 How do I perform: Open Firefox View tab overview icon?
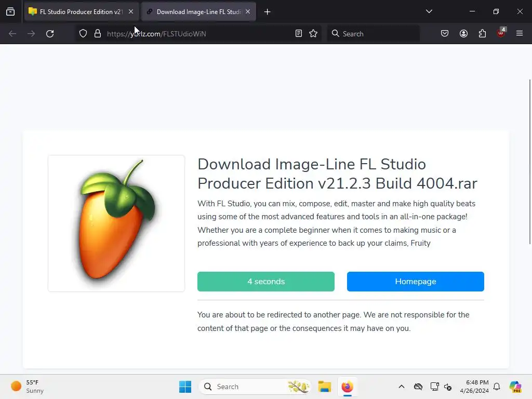10,12
